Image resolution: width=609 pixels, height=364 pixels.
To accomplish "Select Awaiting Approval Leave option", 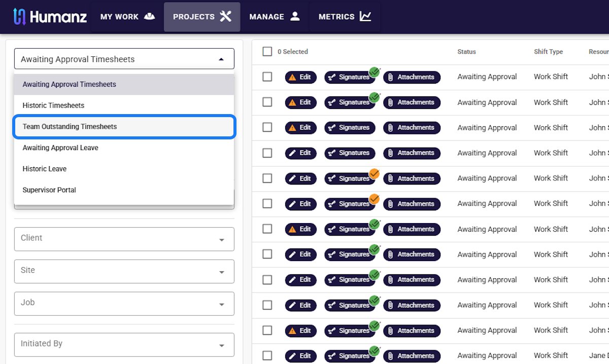I will pos(124,148).
